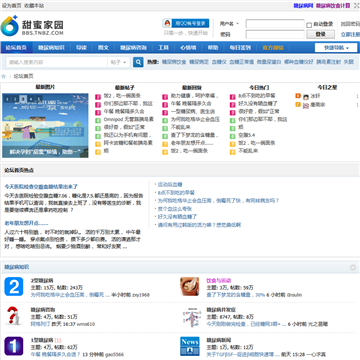Open the 图文 nav tab
The width and height of the screenshot is (360, 360).
(103, 48)
